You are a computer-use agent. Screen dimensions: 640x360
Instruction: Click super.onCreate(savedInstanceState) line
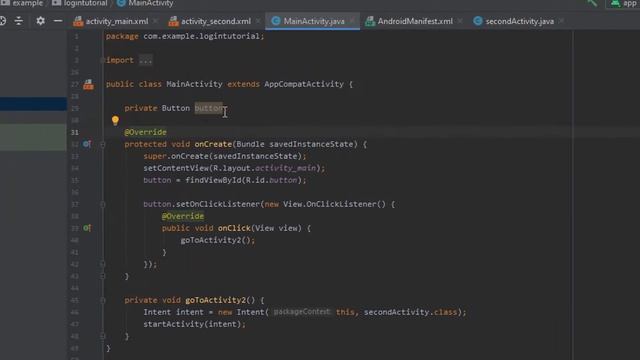point(224,156)
